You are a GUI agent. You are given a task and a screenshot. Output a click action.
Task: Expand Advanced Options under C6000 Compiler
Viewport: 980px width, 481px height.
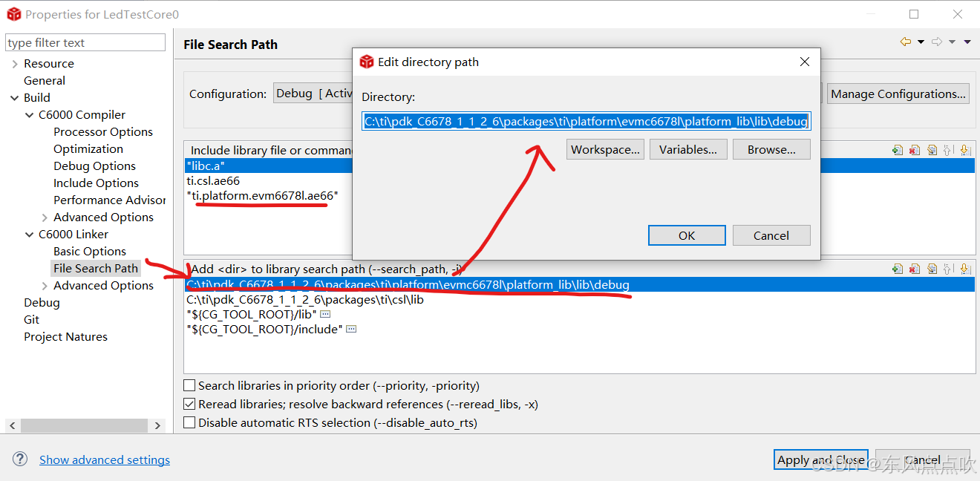point(45,217)
